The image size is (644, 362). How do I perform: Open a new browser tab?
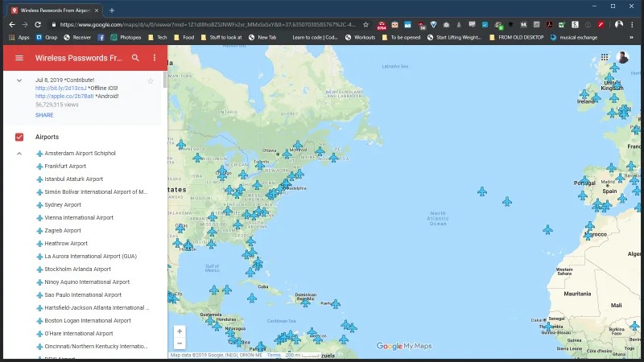112,10
